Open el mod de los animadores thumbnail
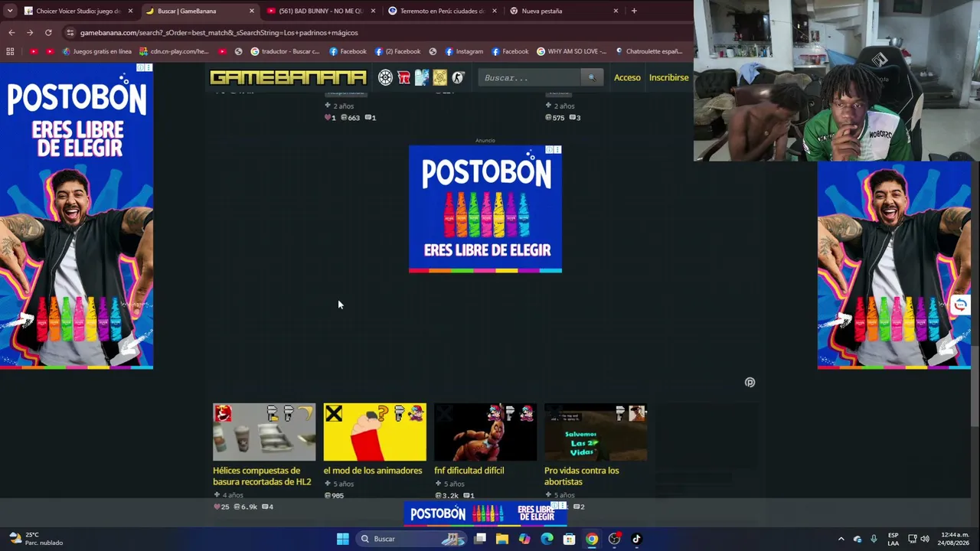Image resolution: width=980 pixels, height=551 pixels. click(x=374, y=432)
